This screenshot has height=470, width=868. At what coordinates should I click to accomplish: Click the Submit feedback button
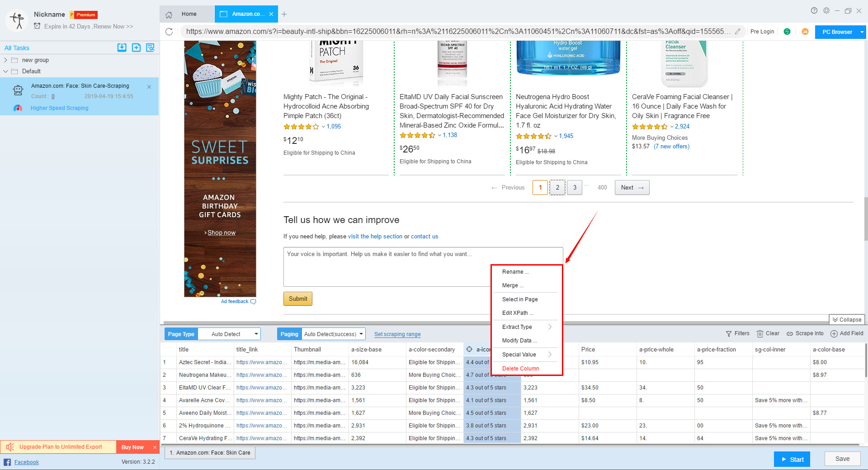tap(298, 299)
